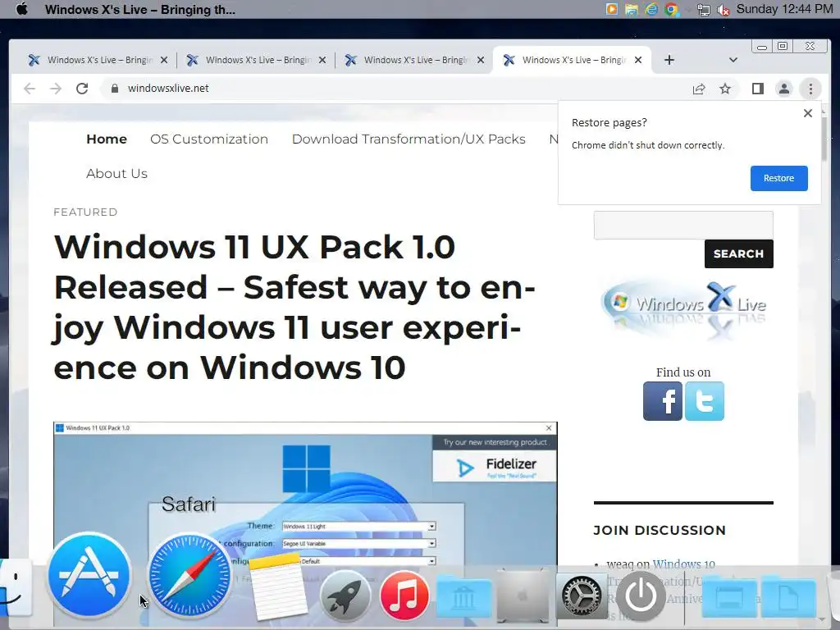Open System Preferences gear in the dock
The height and width of the screenshot is (630, 840).
[582, 596]
